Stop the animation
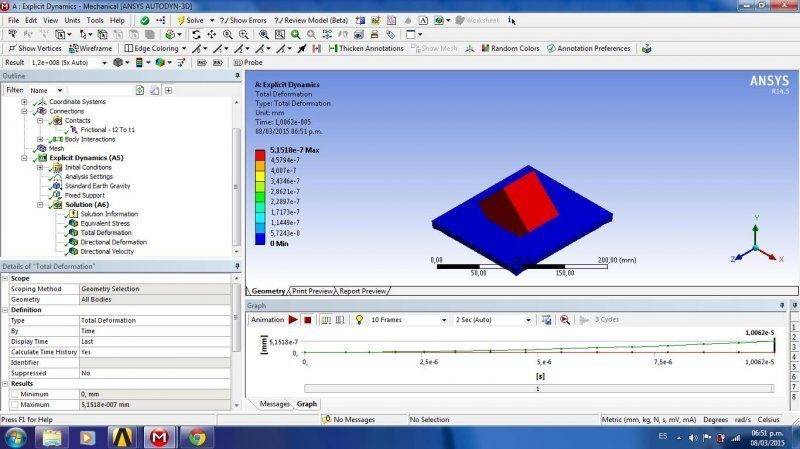 pos(308,319)
